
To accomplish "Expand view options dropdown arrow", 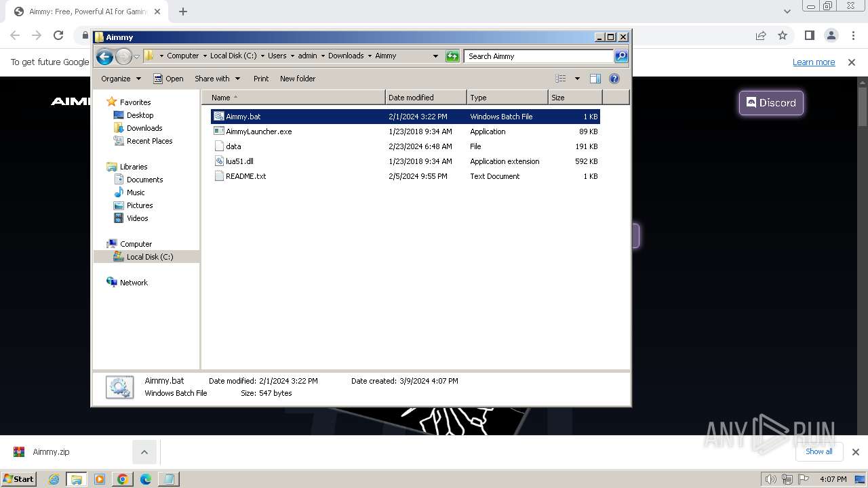I will tap(577, 79).
